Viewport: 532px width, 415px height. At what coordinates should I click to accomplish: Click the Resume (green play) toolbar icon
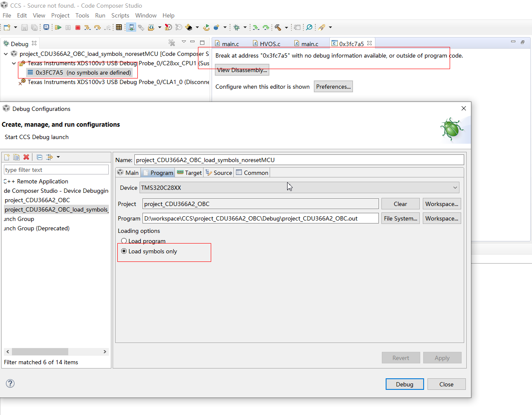(x=58, y=27)
